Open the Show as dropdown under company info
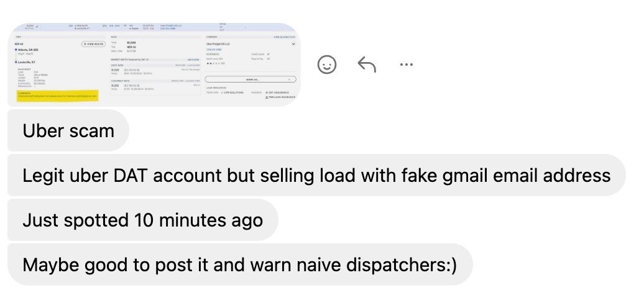 [250, 79]
